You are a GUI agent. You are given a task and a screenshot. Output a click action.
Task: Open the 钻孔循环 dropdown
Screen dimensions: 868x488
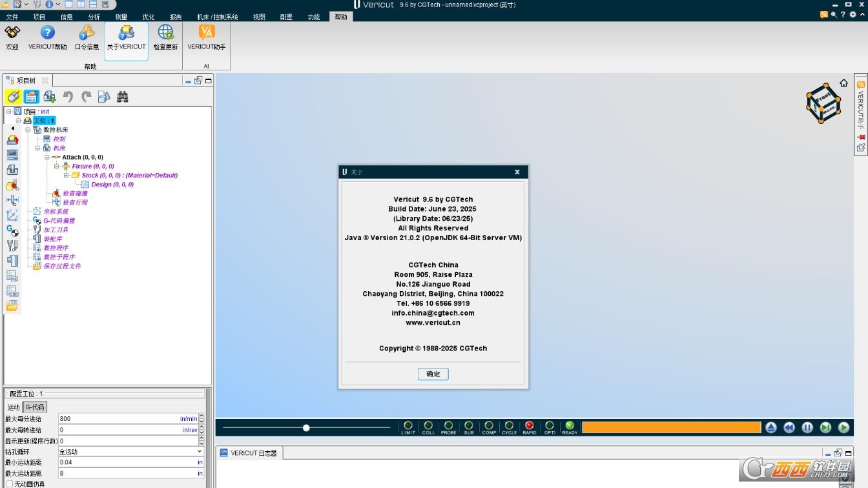pos(131,451)
